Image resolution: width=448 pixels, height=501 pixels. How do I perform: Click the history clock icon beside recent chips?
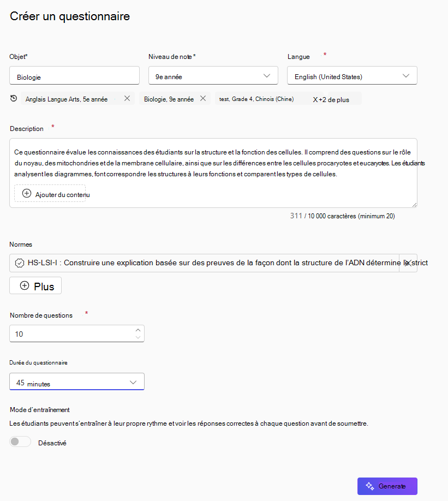click(x=14, y=98)
